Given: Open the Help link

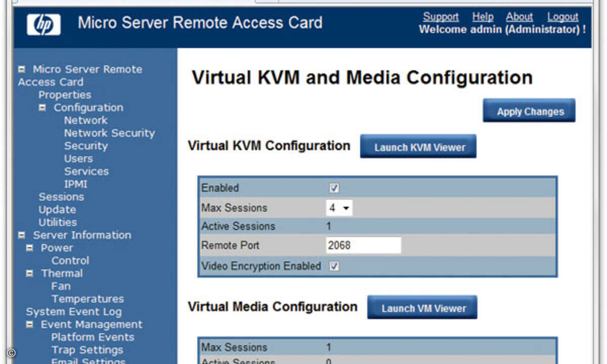Looking at the screenshot, I should click(x=483, y=17).
